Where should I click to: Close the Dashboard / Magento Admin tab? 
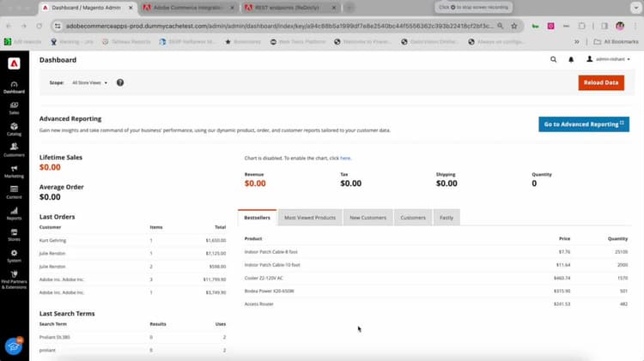(131, 8)
